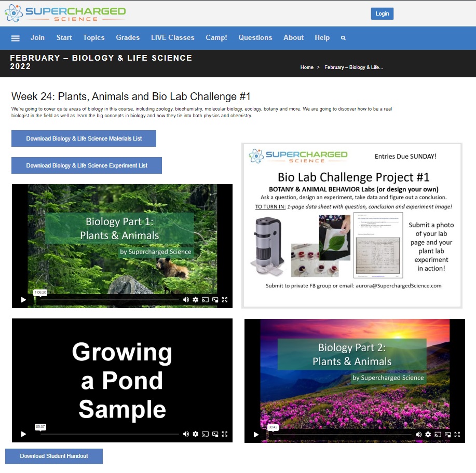Screen dimensions: 476x473
Task: Click the search magnifier icon in navbar
Action: click(343, 38)
